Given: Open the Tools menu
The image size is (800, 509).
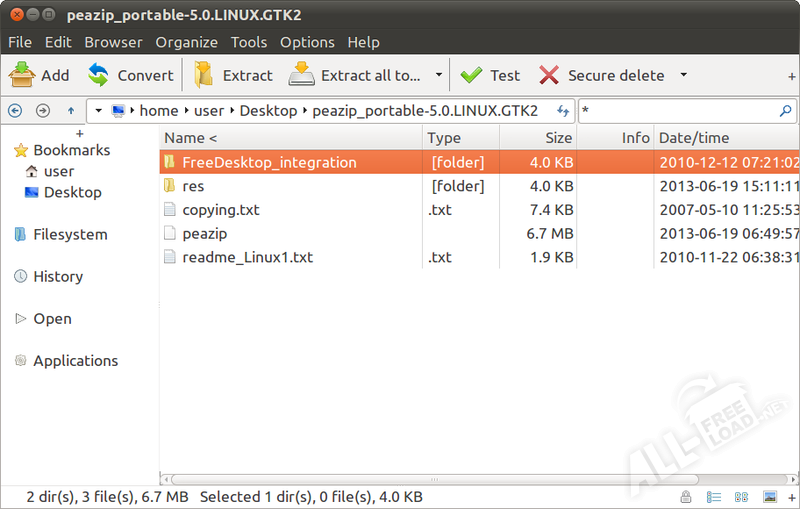Looking at the screenshot, I should (249, 42).
